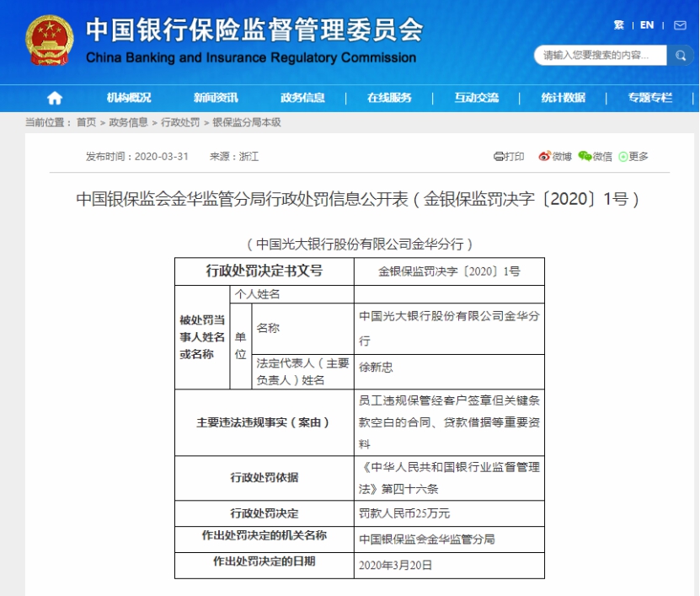Click the 行政处罚依据 cell
The image size is (700, 596).
coord(265,478)
